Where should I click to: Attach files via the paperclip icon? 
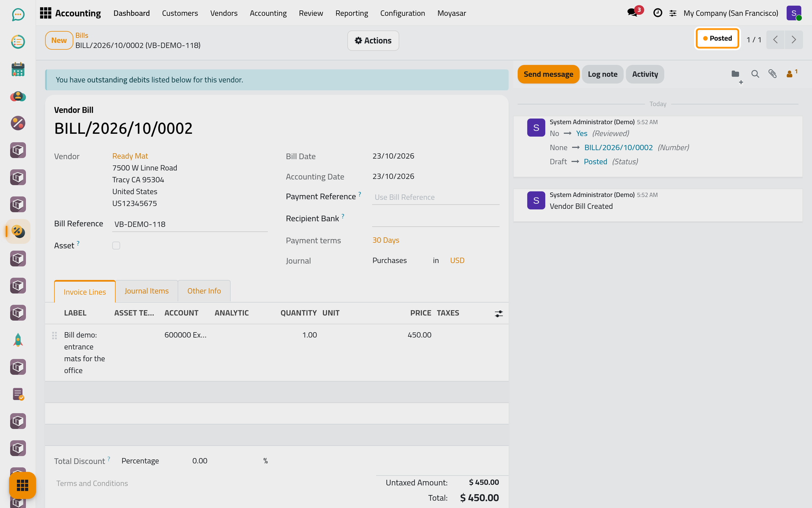pos(773,74)
